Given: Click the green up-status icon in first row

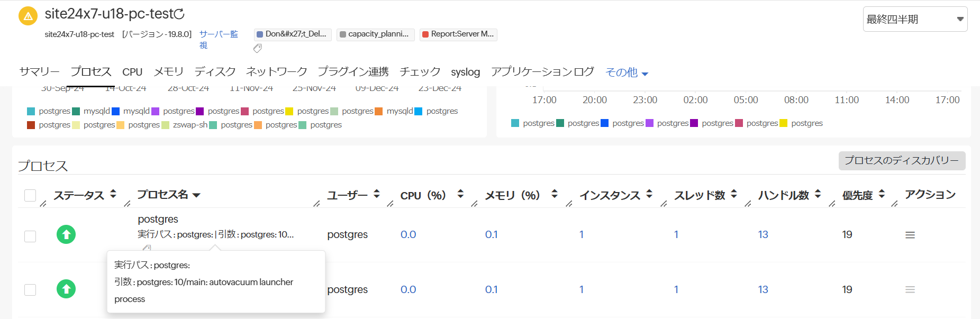Looking at the screenshot, I should (x=66, y=234).
